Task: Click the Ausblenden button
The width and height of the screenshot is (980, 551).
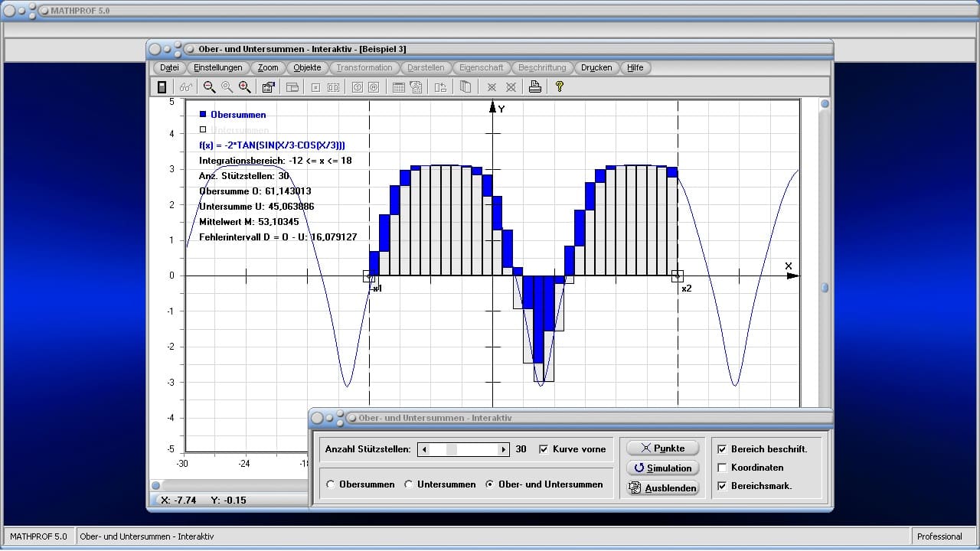Action: click(x=663, y=488)
